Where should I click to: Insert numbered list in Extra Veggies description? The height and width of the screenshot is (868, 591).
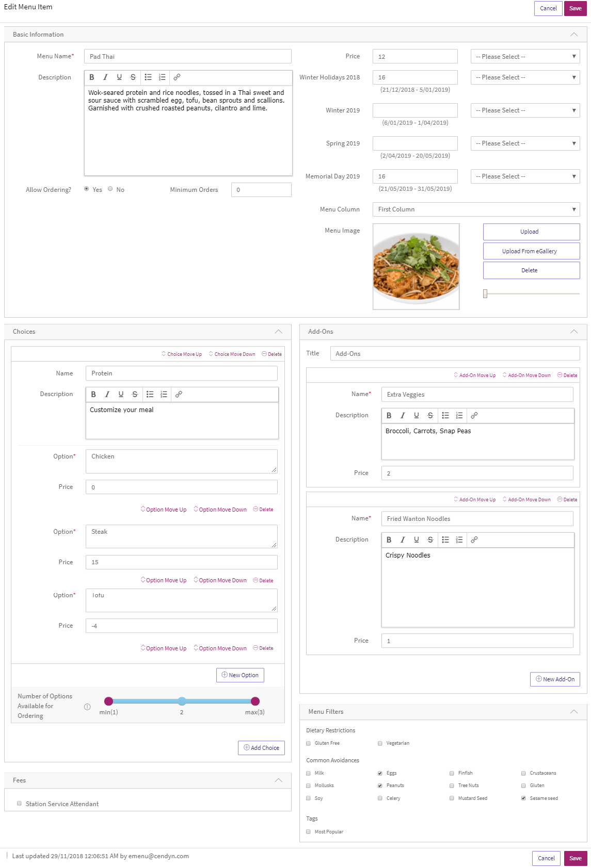pyautogui.click(x=459, y=416)
